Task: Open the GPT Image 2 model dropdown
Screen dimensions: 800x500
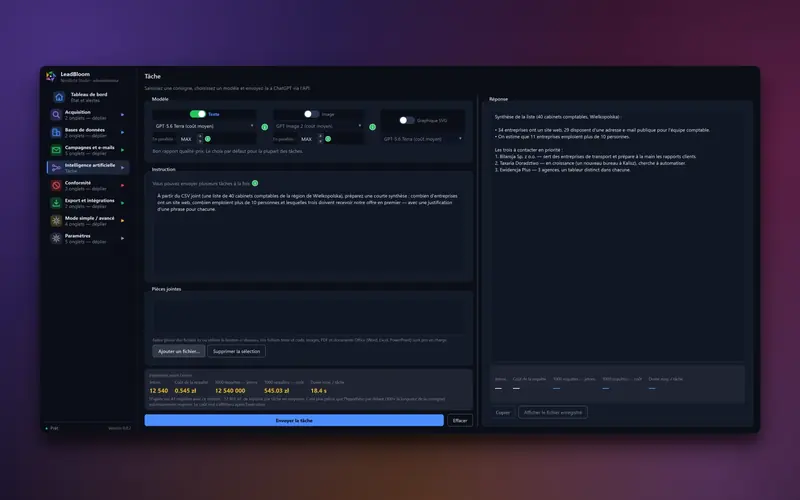Action: click(x=318, y=126)
